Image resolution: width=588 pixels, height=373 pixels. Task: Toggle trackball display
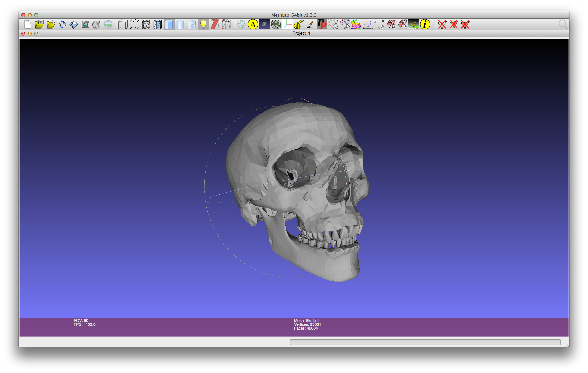pyautogui.click(x=241, y=24)
